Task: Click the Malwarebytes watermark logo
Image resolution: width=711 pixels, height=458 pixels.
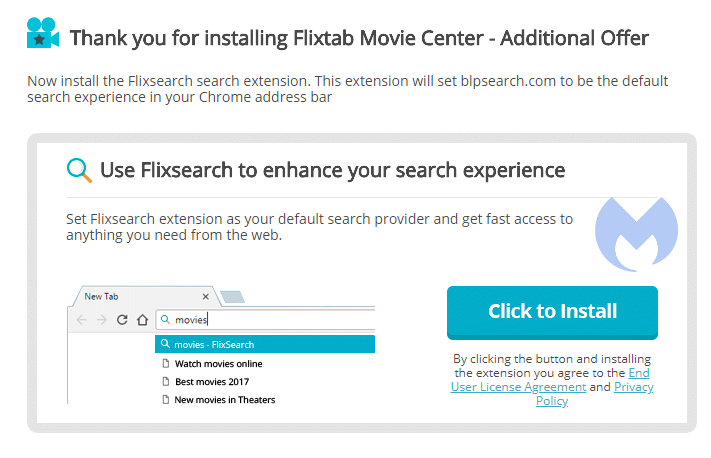Action: pos(636,234)
